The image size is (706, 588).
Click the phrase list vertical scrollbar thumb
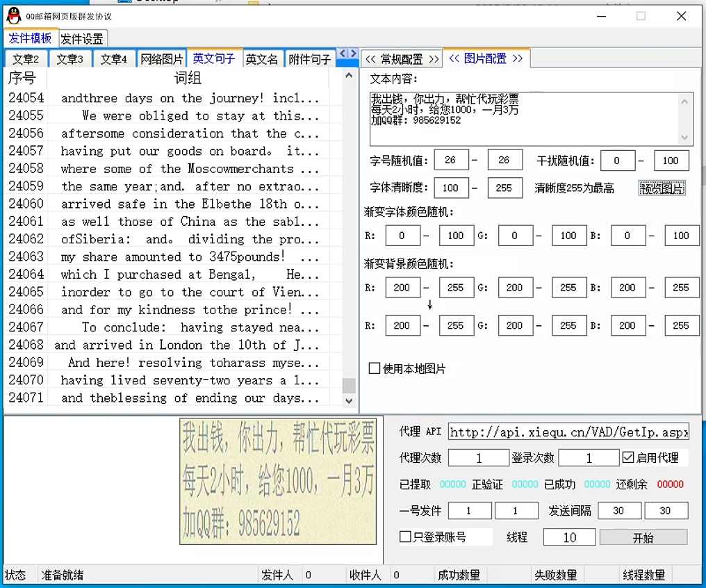point(349,386)
